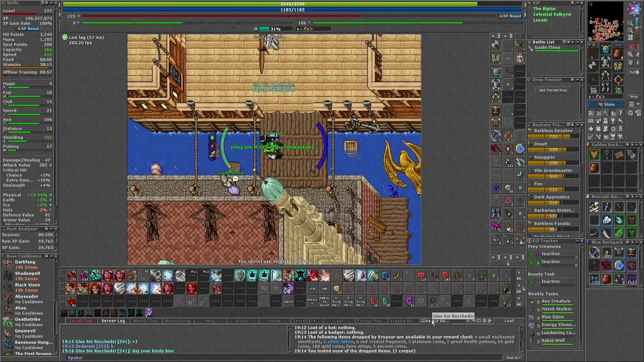Select Dark Apprentice in Bestiary Tracker
Screen dimensions: 644x362
pyautogui.click(x=553, y=200)
